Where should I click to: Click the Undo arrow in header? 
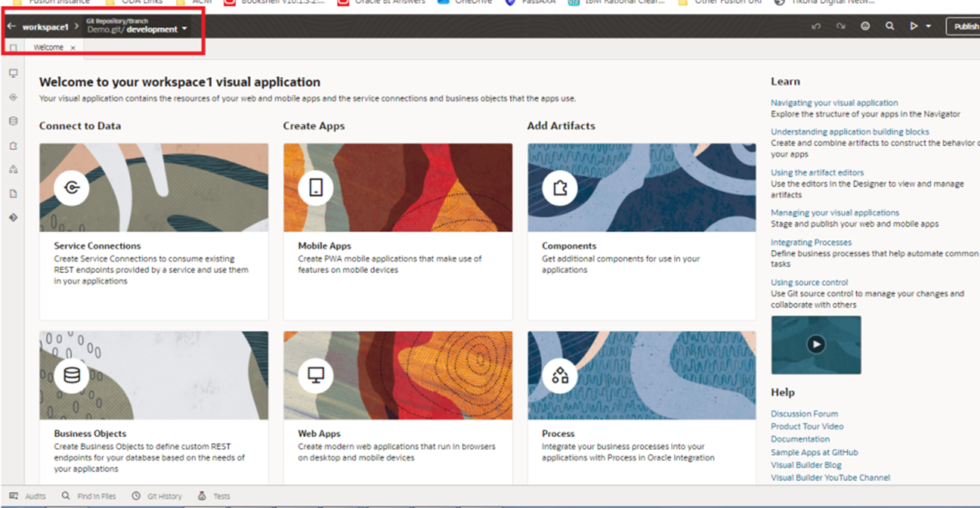(816, 26)
